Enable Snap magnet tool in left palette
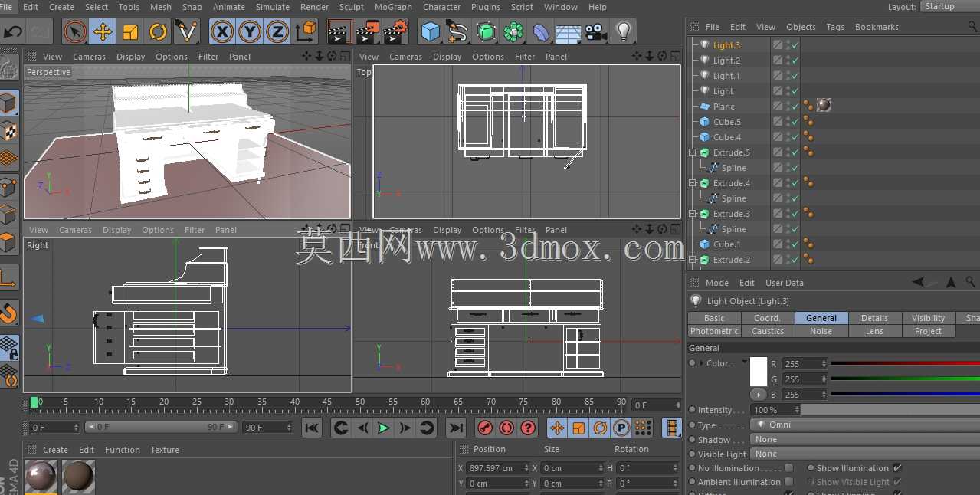The height and width of the screenshot is (495, 980). (x=8, y=313)
